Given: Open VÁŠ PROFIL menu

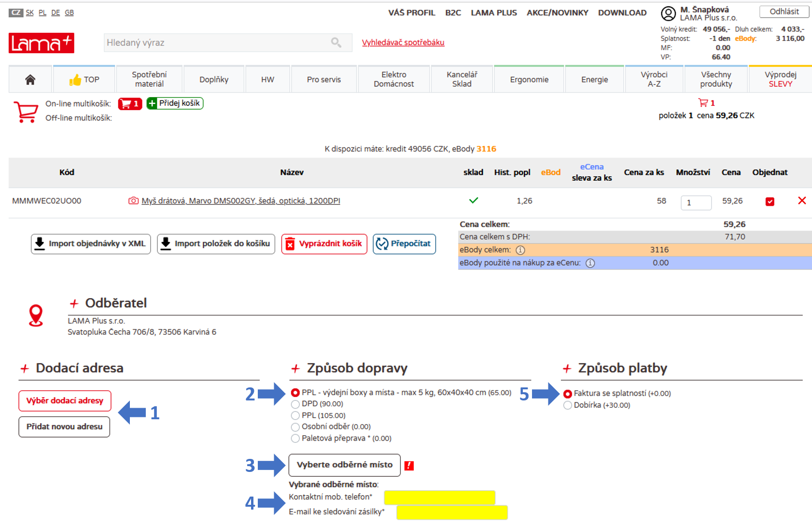Looking at the screenshot, I should [x=412, y=13].
